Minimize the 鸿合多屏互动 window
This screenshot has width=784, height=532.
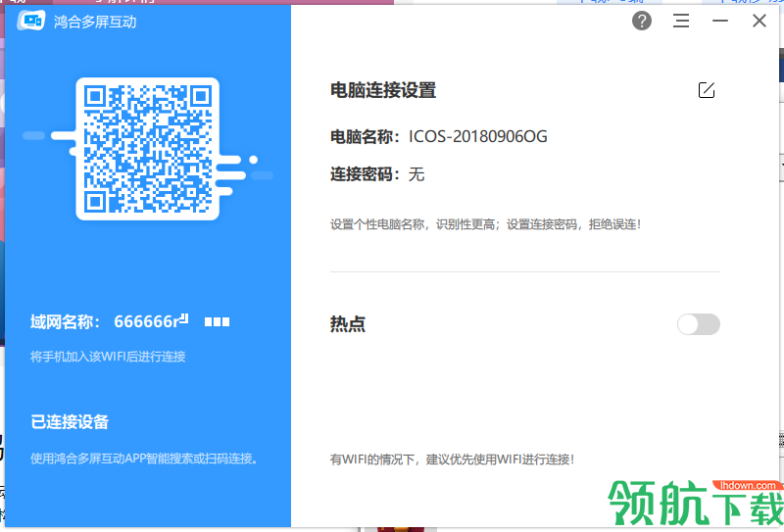(x=720, y=21)
